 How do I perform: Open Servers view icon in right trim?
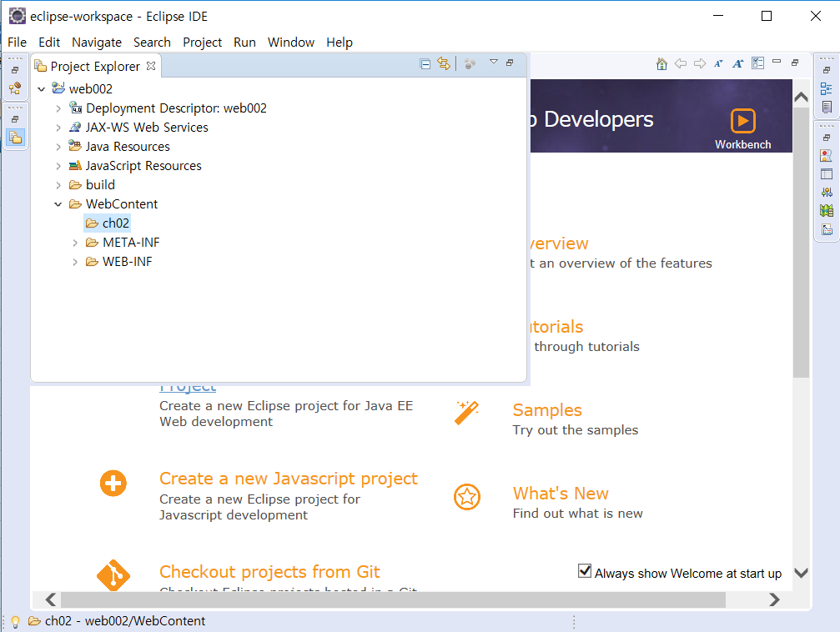point(827,193)
